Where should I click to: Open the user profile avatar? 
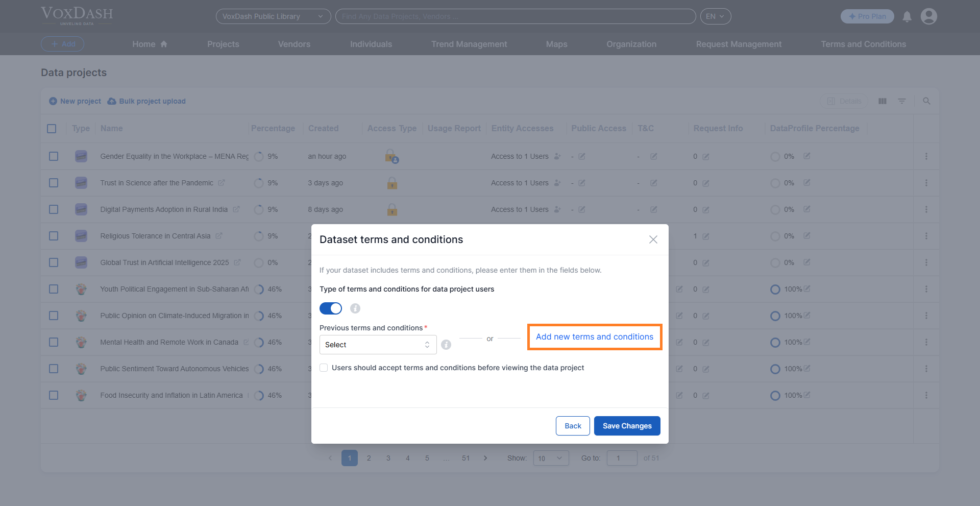pos(928,16)
